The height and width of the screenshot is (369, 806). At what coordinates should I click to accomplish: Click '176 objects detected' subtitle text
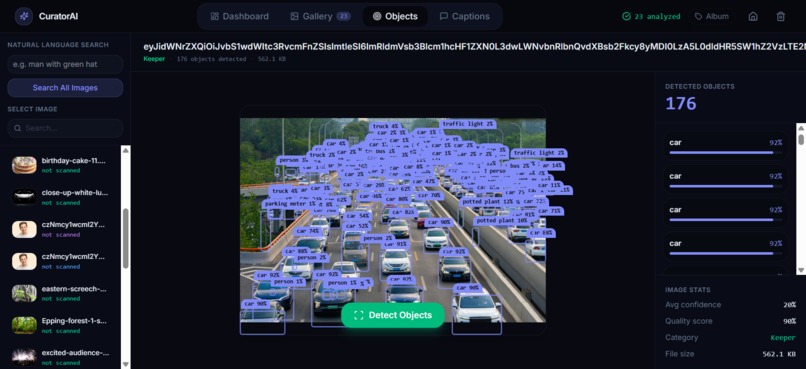click(211, 59)
